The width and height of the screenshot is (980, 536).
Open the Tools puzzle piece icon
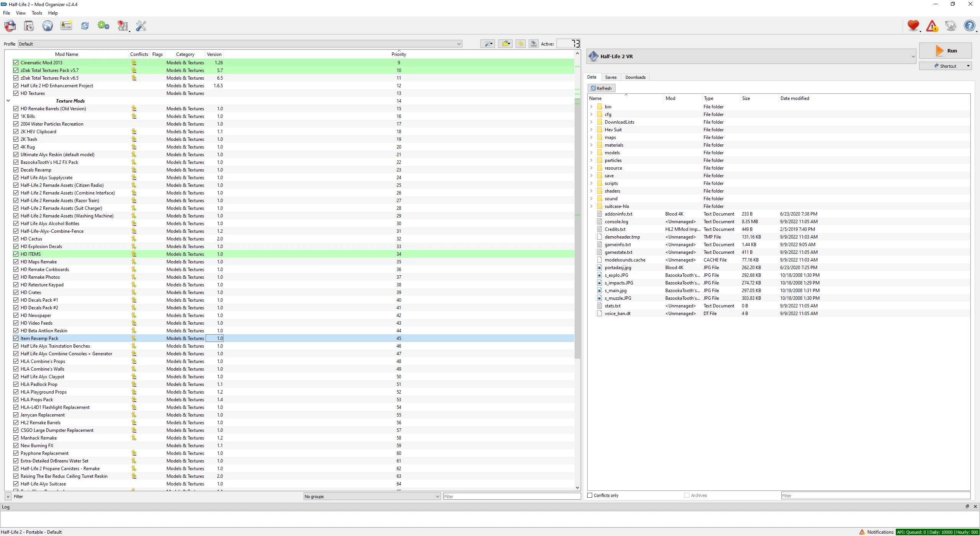[123, 26]
